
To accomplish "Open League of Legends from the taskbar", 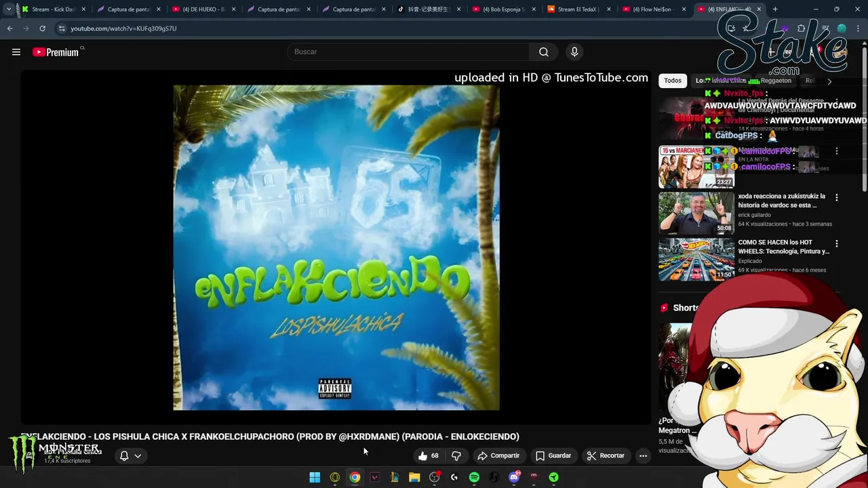I will click(x=395, y=477).
